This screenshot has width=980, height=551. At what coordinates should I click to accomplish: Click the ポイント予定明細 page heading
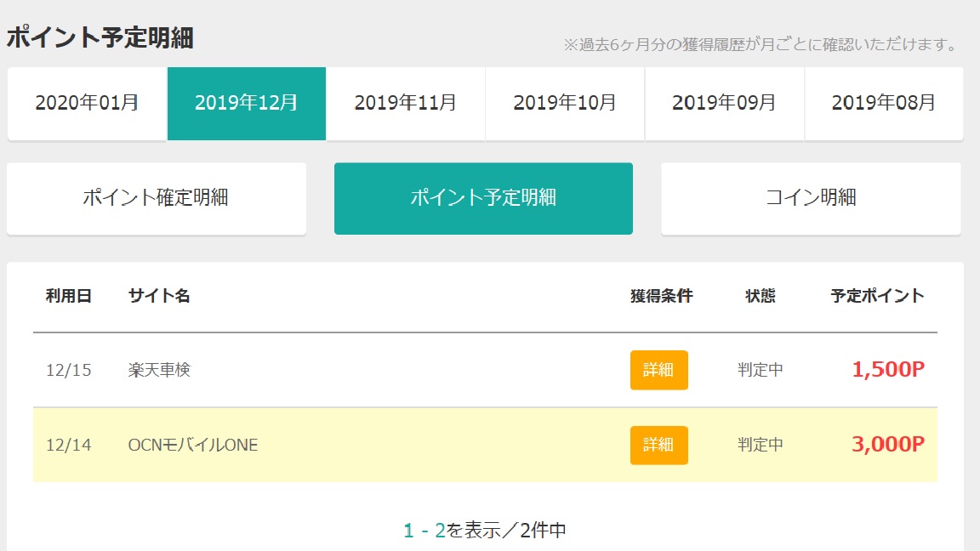click(100, 37)
